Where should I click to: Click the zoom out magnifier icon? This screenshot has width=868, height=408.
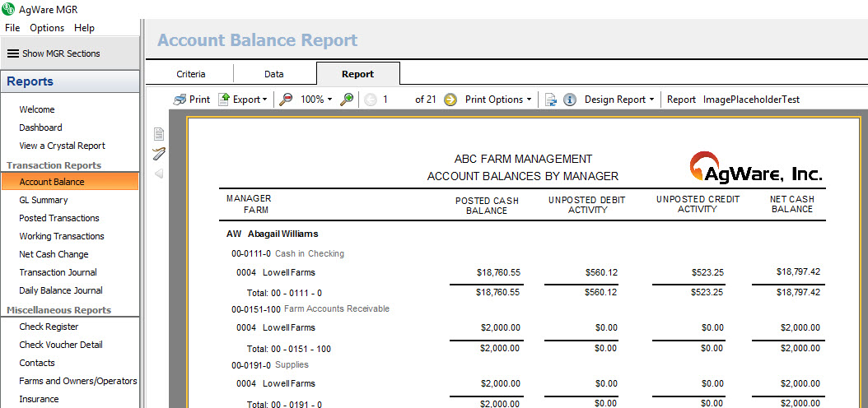coord(286,100)
